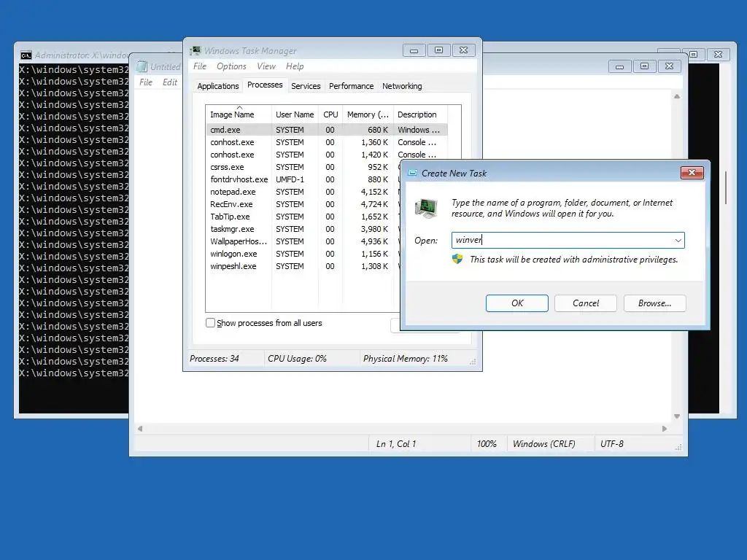Select the fontdrvhost.exe process row
Viewport: 747px width, 560px height.
[303, 179]
